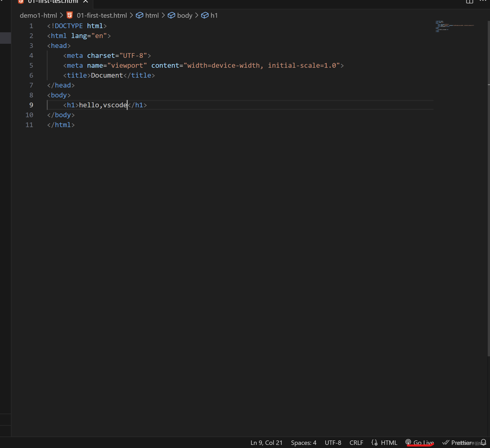The image size is (490, 448).
Task: Click the "viewport" attribute value
Action: point(127,65)
